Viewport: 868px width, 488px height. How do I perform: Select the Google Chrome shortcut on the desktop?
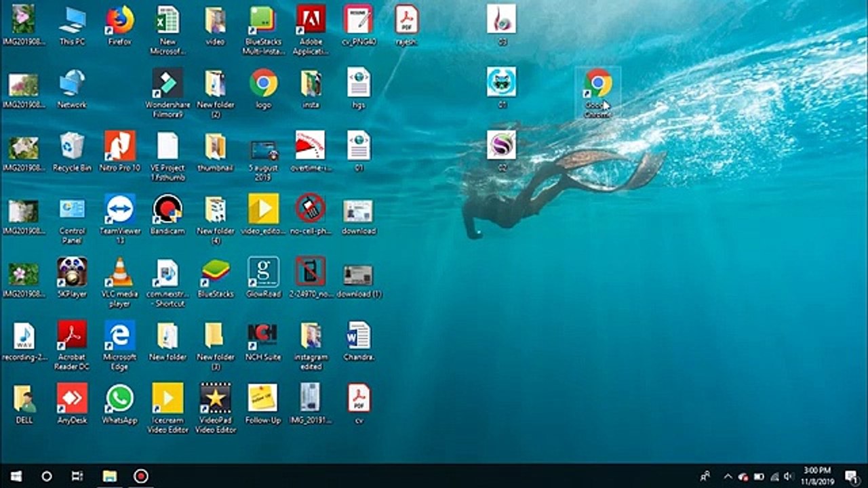point(597,94)
